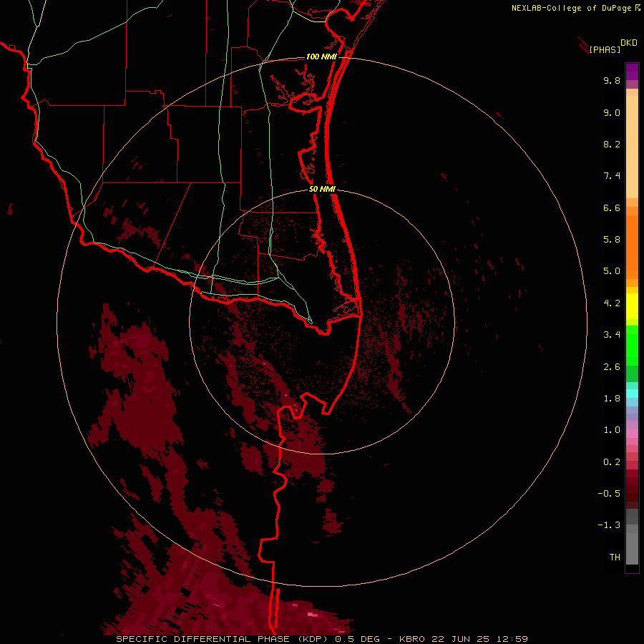The height and width of the screenshot is (644, 644).
Task: Pick the light peach segment of color scale
Action: coord(632,147)
